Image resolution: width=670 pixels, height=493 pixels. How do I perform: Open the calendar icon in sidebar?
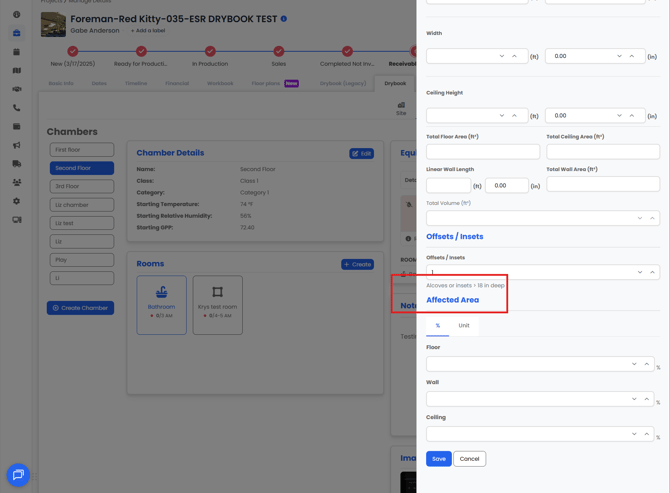(x=17, y=52)
